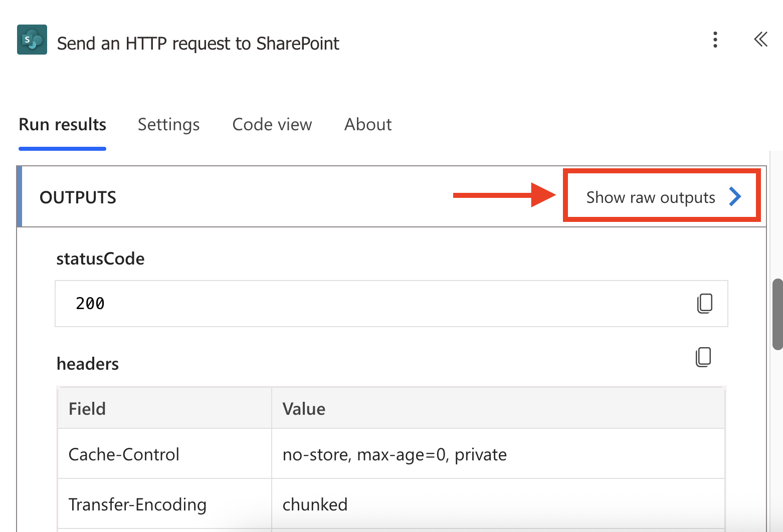The height and width of the screenshot is (532, 783).
Task: Click the Send an HTTP request to SharePoint title
Action: 198,44
